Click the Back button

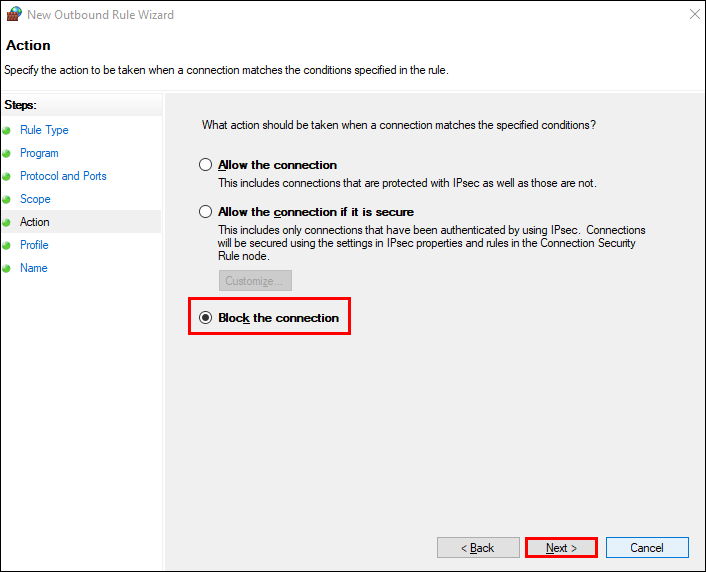(477, 548)
